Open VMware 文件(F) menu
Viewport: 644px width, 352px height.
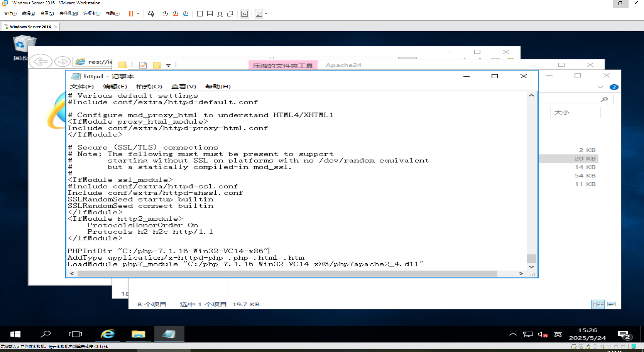(10, 13)
